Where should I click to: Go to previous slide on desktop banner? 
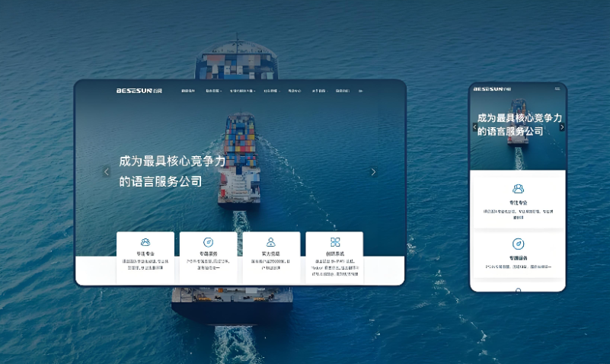(107, 172)
